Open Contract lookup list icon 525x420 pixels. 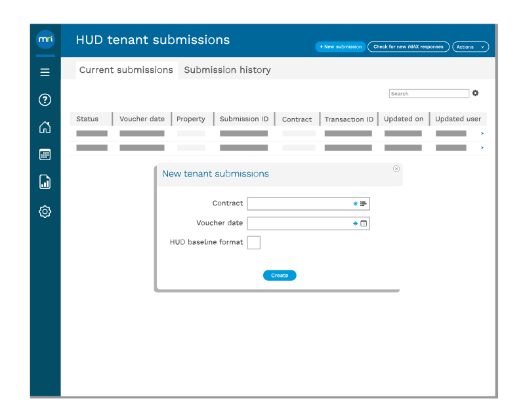pos(364,204)
